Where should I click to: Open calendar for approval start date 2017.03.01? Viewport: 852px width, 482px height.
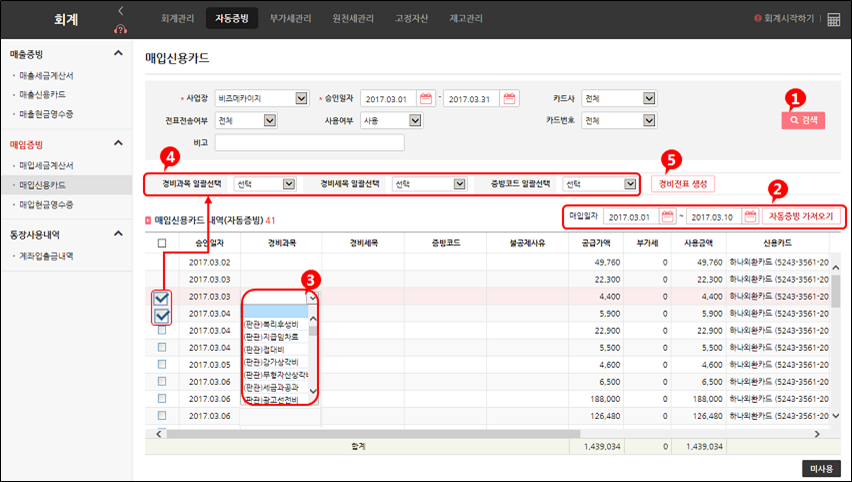pyautogui.click(x=426, y=98)
